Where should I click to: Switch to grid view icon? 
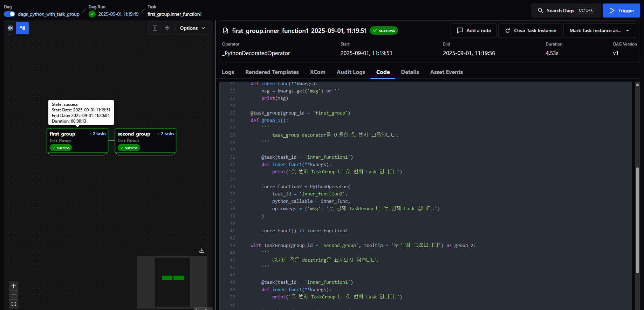(x=10, y=28)
